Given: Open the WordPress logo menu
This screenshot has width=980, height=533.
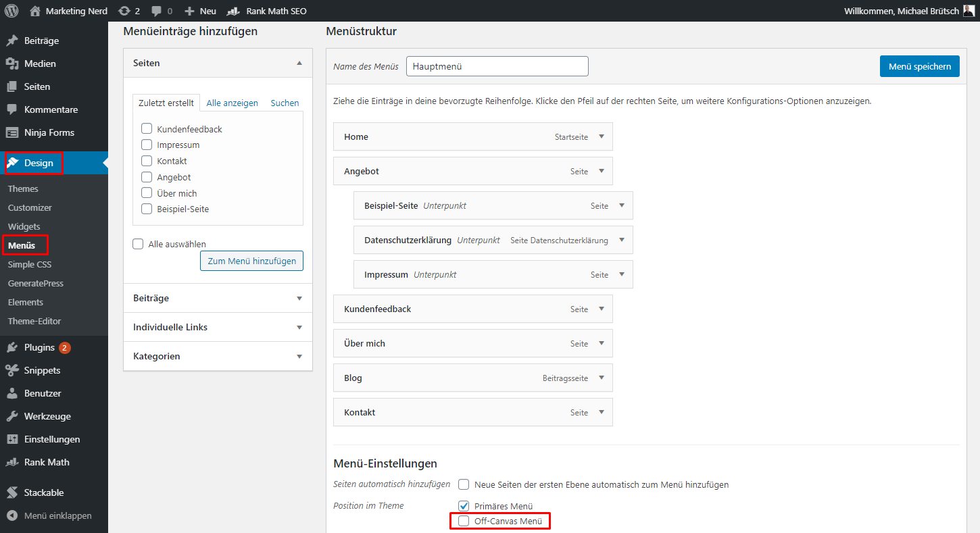Looking at the screenshot, I should (x=11, y=11).
